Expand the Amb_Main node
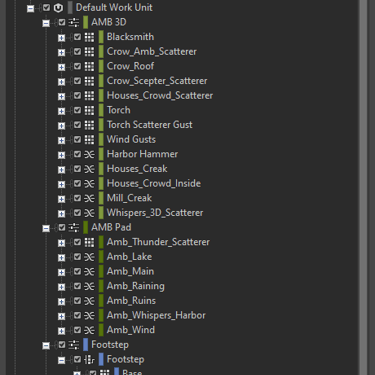This screenshot has height=375, width=375. [61, 272]
